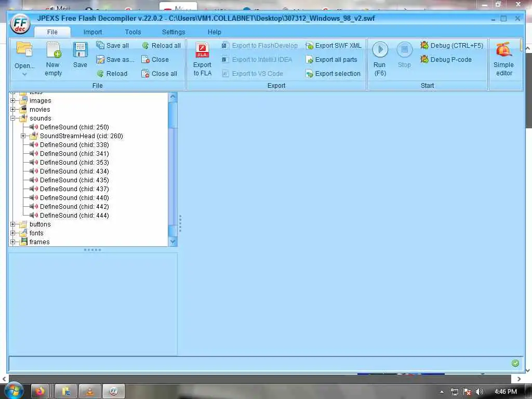
Task: Click Reload all
Action: click(x=161, y=46)
